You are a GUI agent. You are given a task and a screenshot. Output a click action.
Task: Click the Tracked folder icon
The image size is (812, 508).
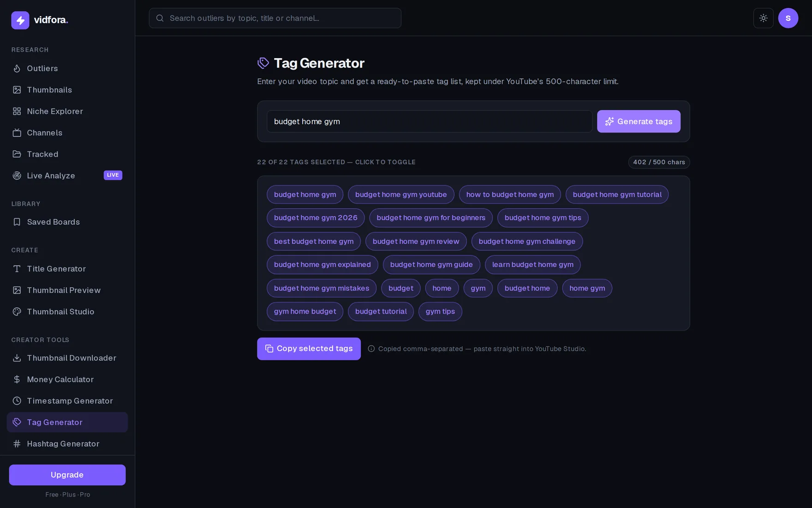coord(17,154)
